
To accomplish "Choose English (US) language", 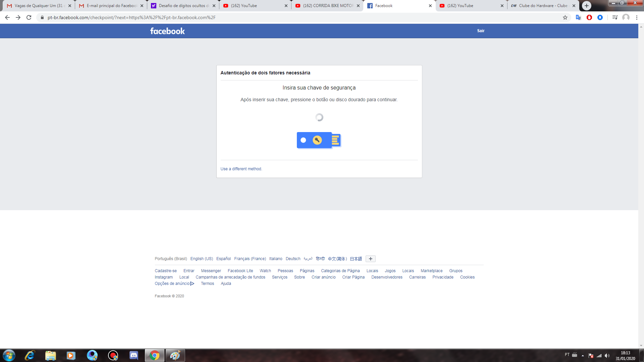I will [202, 259].
